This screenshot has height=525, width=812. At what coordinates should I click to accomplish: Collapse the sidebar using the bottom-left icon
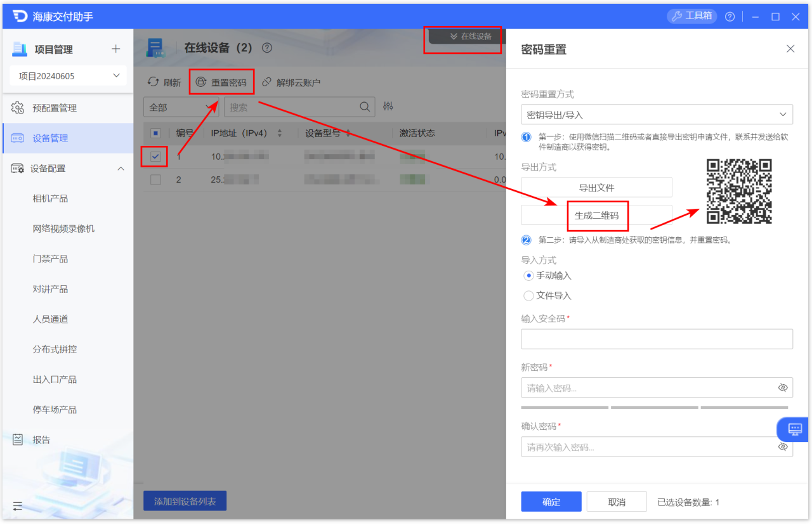click(17, 507)
